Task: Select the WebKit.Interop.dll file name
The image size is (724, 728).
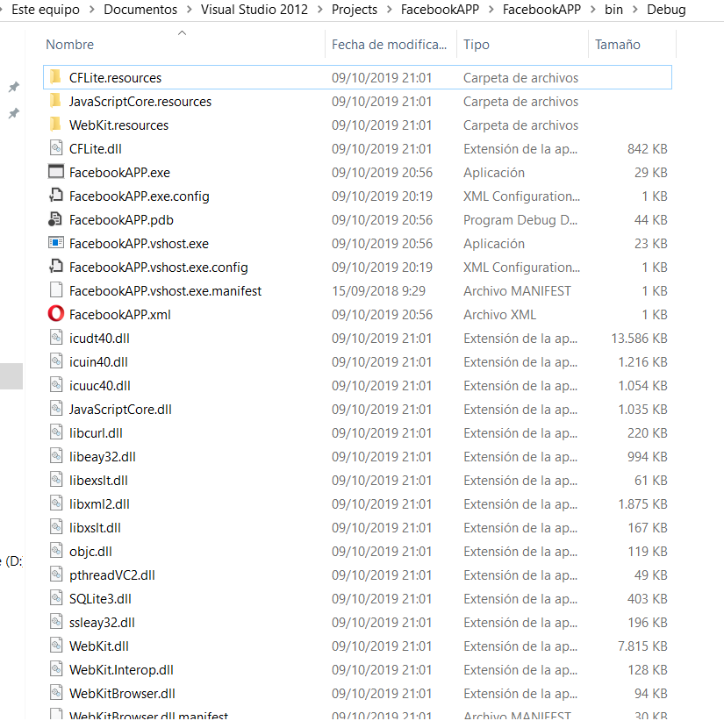Action: click(x=121, y=670)
